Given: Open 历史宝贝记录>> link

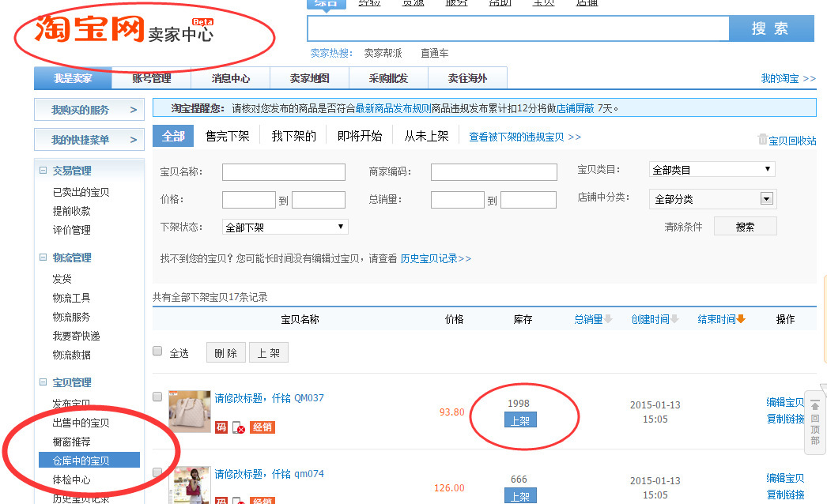Looking at the screenshot, I should (x=436, y=258).
